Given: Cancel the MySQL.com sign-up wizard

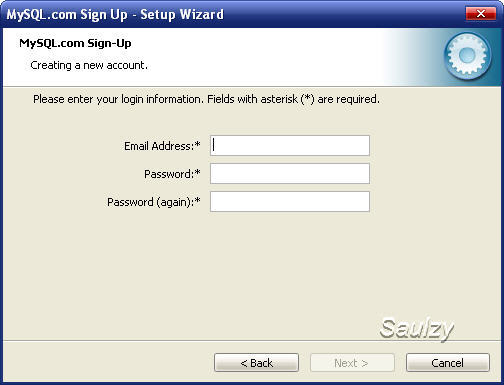Looking at the screenshot, I should 448,363.
